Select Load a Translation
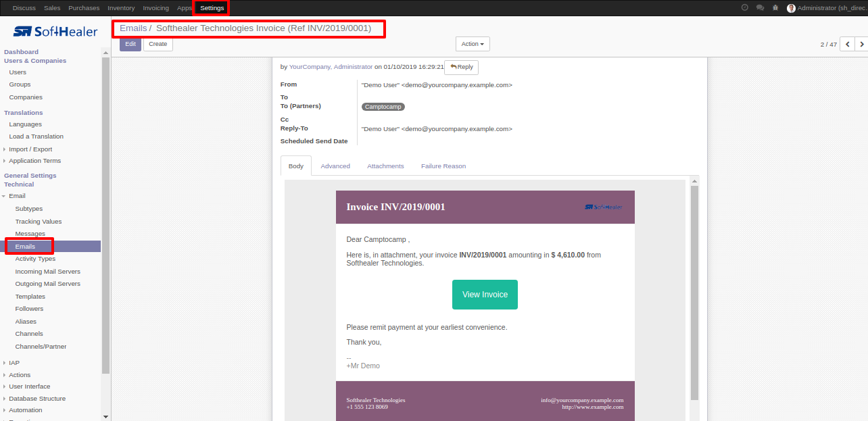 click(36, 137)
